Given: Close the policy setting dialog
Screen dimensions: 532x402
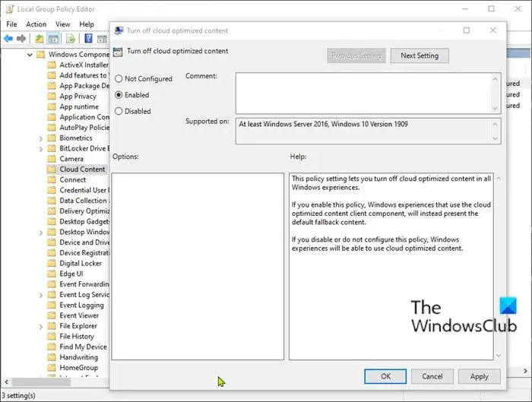Looking at the screenshot, I should (493, 30).
